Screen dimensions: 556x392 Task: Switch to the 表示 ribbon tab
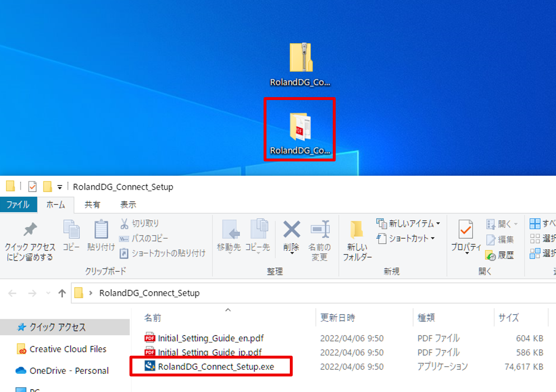(128, 205)
